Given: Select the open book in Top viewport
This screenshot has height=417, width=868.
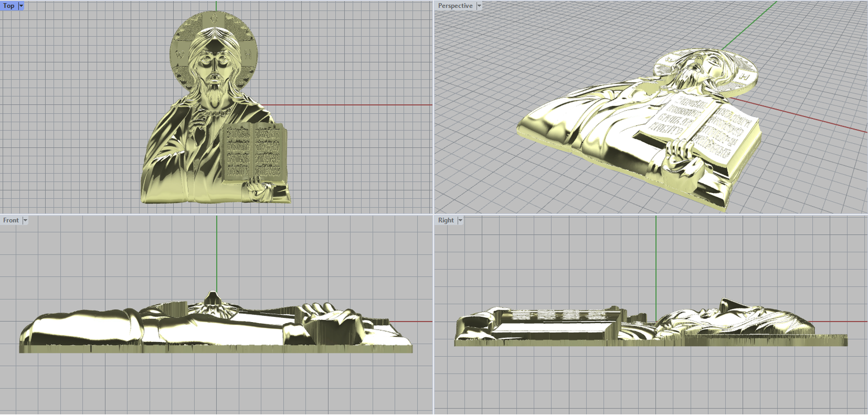Looking at the screenshot, I should (254, 152).
